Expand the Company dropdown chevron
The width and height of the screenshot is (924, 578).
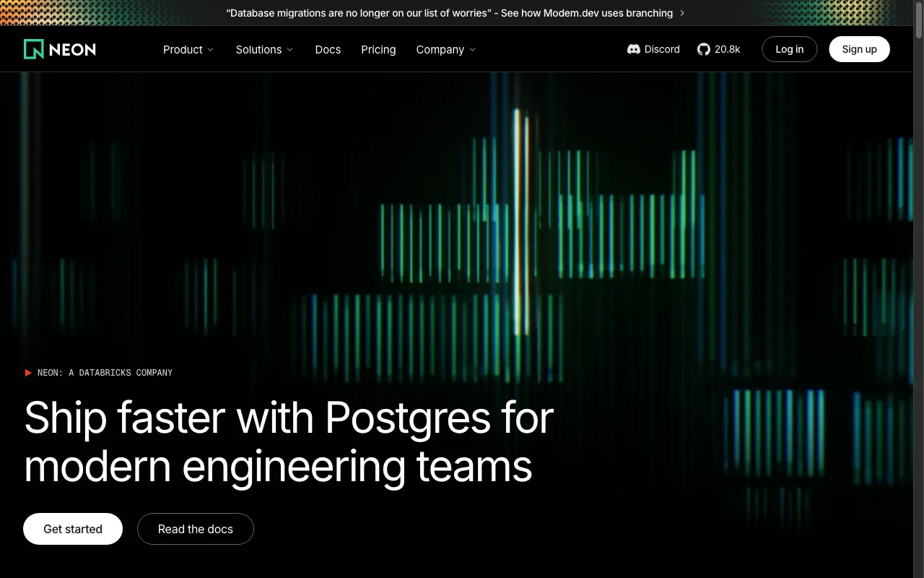click(x=473, y=50)
